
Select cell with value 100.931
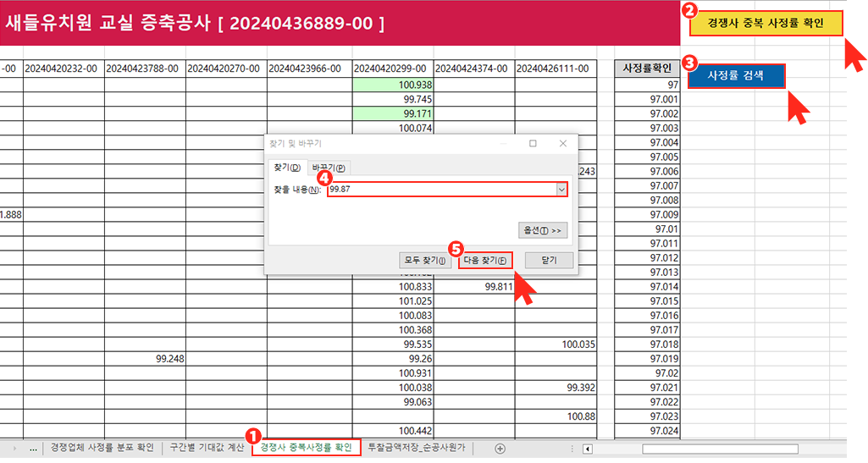pyautogui.click(x=393, y=372)
